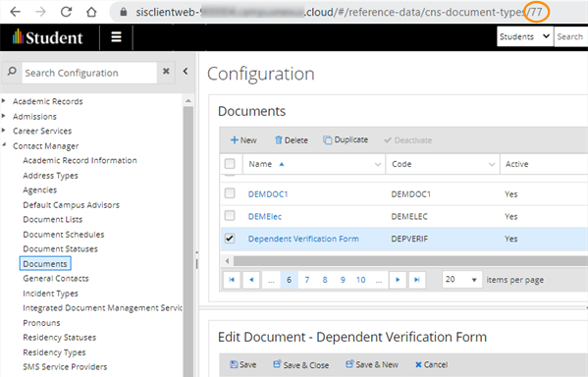Go to page 9
The width and height of the screenshot is (588, 377).
point(343,280)
